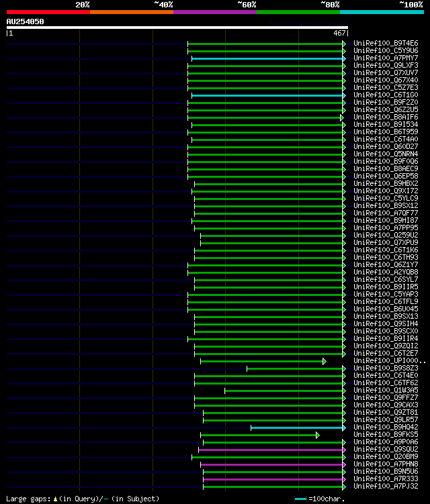Click the UniRef100_B9HBX2 label
Image resolution: width=430 pixels, height=504 pixels.
click(x=386, y=183)
